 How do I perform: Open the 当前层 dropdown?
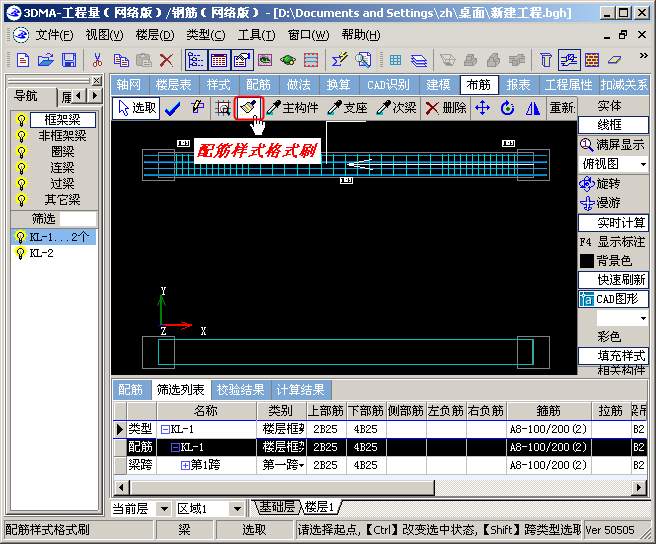(x=164, y=509)
